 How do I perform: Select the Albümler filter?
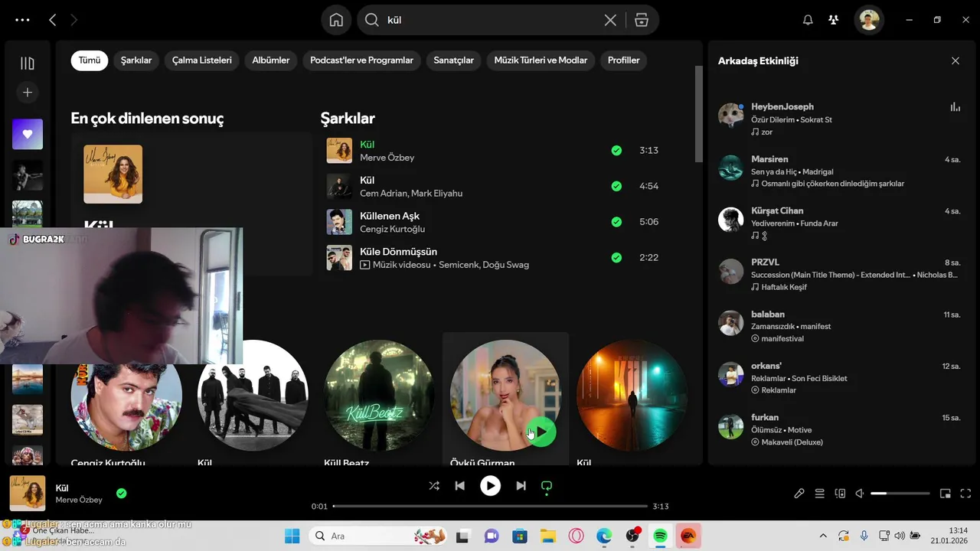click(x=271, y=60)
